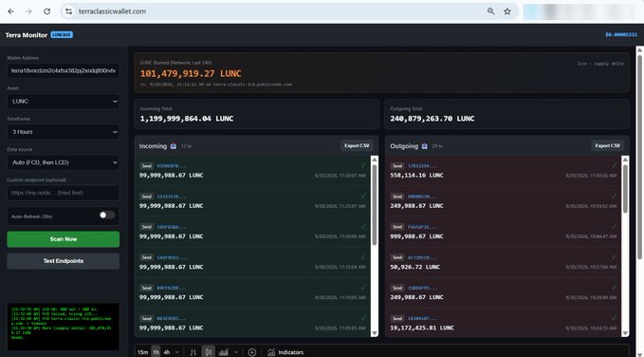Click Send tag on 19,172,425.81 LUNC row
Viewport: 644px width, 357px height.
(x=397, y=318)
